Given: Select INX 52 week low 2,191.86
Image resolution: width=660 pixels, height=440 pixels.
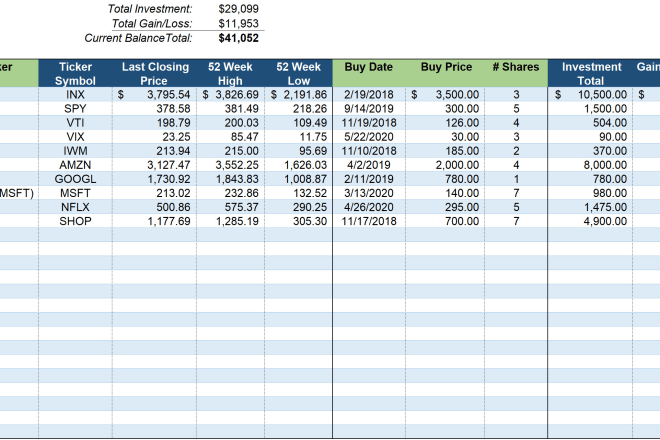Looking at the screenshot, I should [x=299, y=95].
